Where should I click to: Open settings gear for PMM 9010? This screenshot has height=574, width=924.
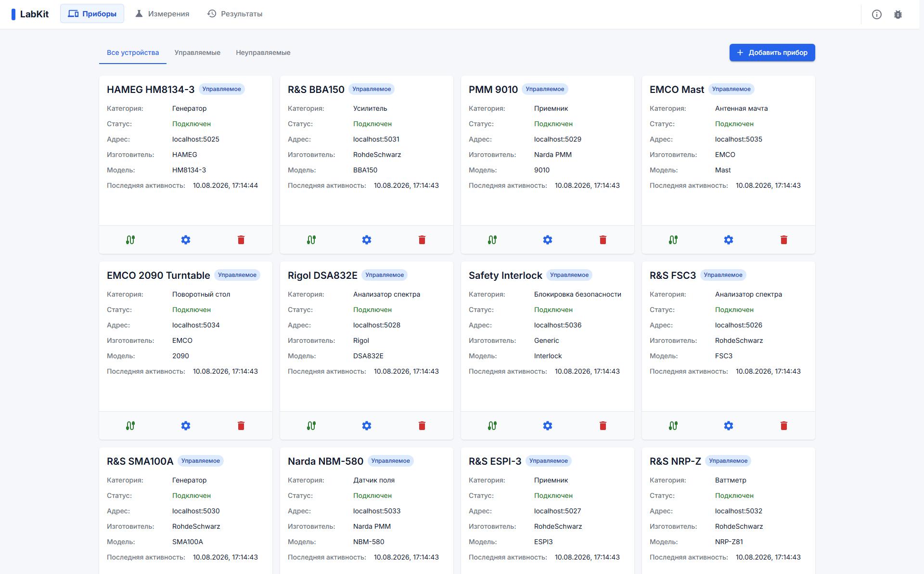pyautogui.click(x=548, y=240)
